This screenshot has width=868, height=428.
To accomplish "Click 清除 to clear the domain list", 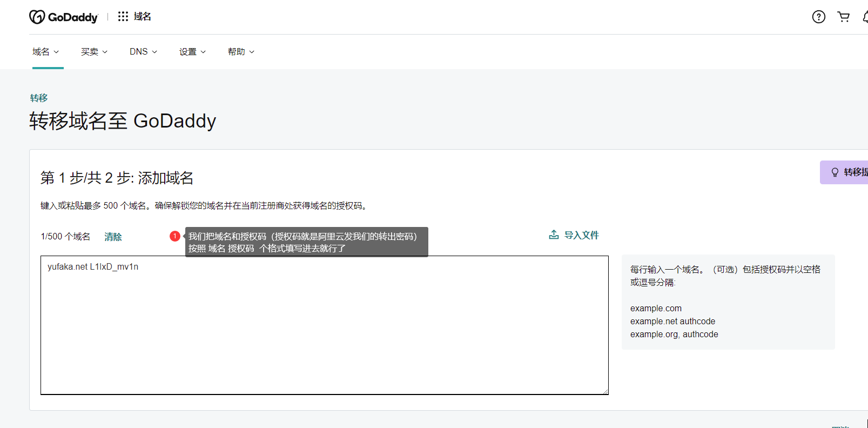I will pos(113,237).
